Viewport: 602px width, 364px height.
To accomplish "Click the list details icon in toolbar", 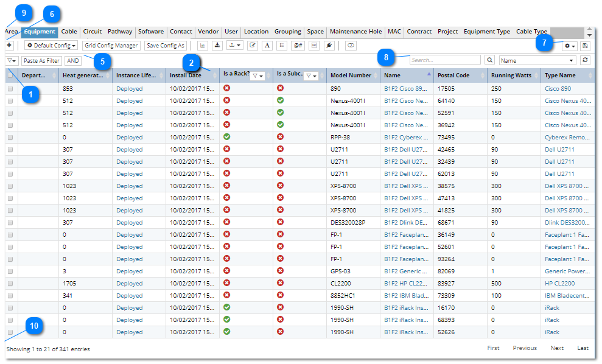I will pyautogui.click(x=282, y=45).
